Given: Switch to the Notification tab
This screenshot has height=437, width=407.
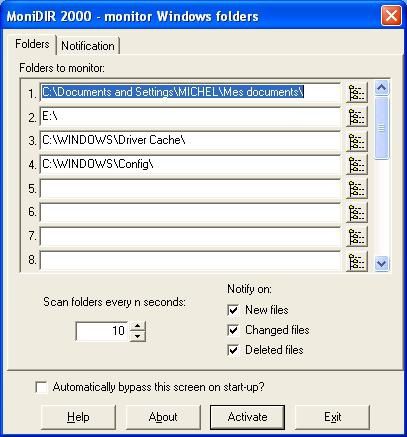Looking at the screenshot, I should point(88,46).
